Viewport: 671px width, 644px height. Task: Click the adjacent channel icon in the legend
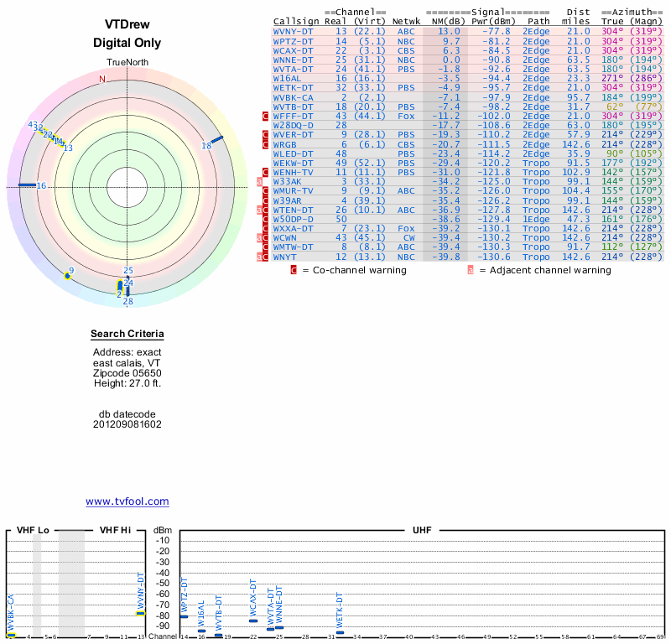tap(471, 270)
